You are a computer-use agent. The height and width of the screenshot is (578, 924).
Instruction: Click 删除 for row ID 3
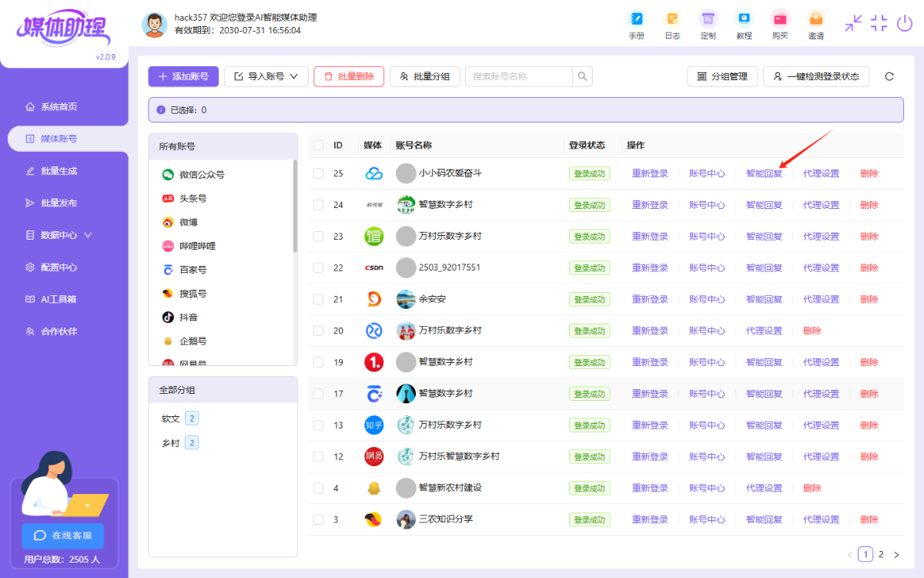(869, 519)
